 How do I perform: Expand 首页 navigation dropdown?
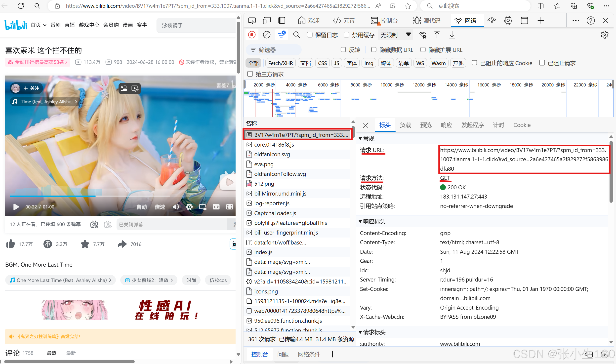click(45, 25)
